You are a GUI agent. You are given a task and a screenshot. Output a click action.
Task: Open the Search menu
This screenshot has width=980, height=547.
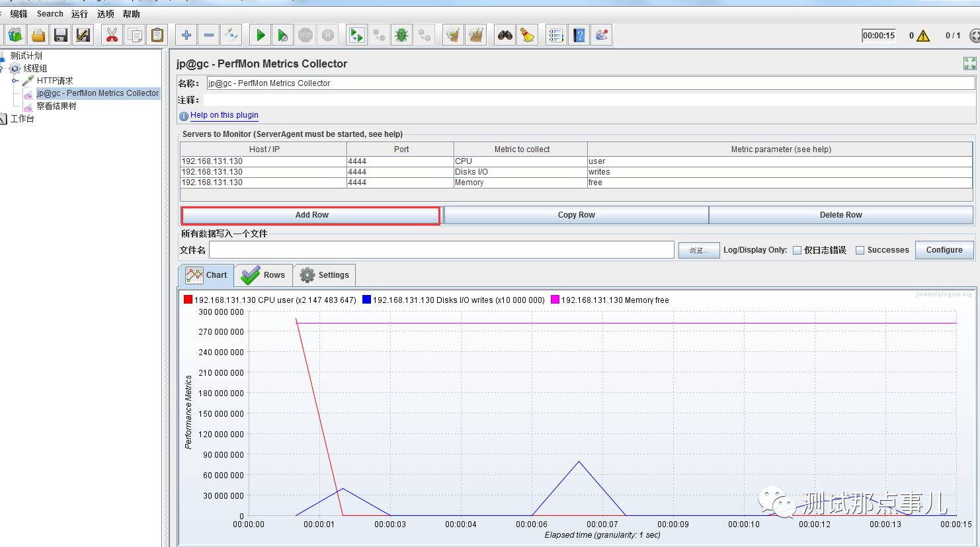pyautogui.click(x=50, y=14)
